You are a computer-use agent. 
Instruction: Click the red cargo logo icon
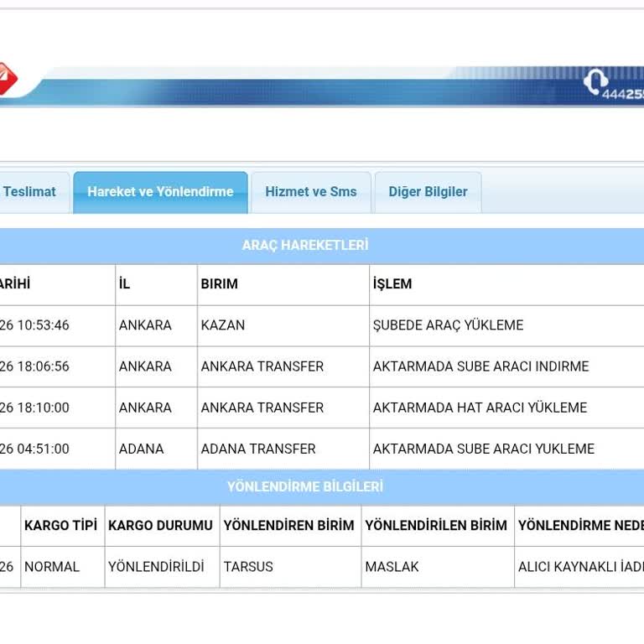pyautogui.click(x=8, y=79)
